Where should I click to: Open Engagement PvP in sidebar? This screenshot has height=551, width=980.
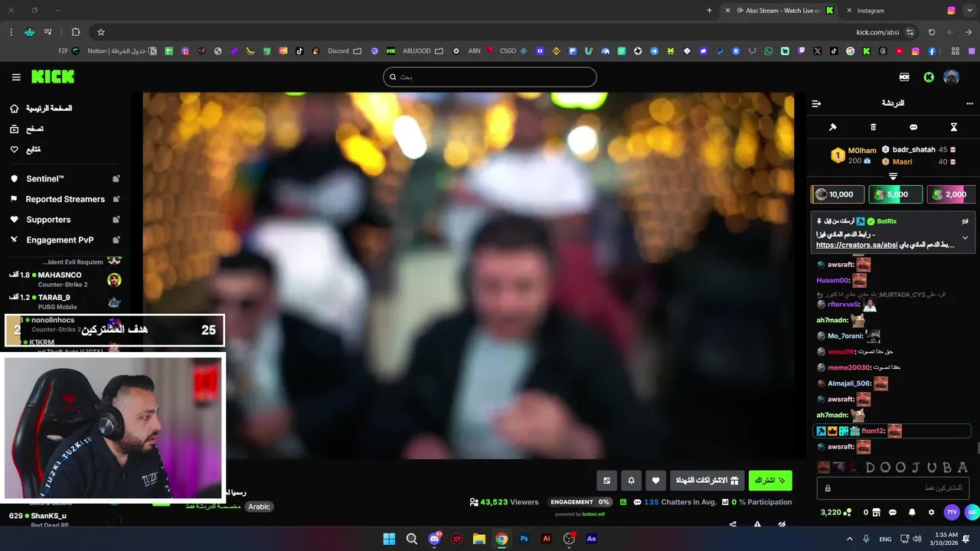point(65,240)
